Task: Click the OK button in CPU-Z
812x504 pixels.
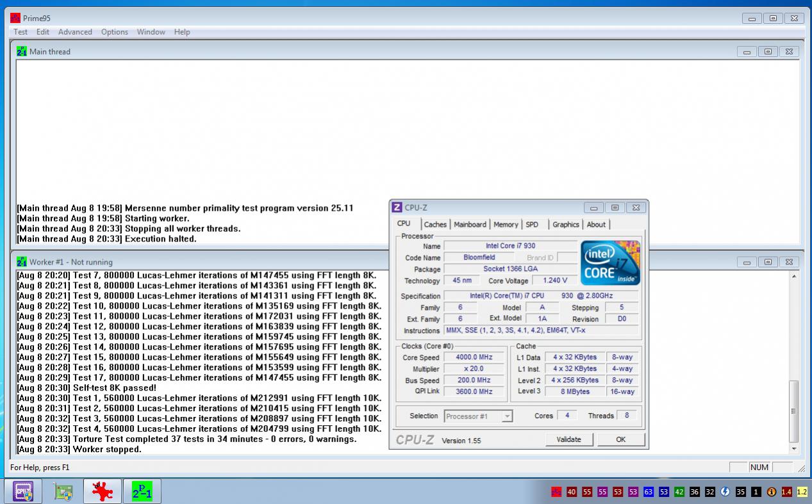Action: (620, 439)
